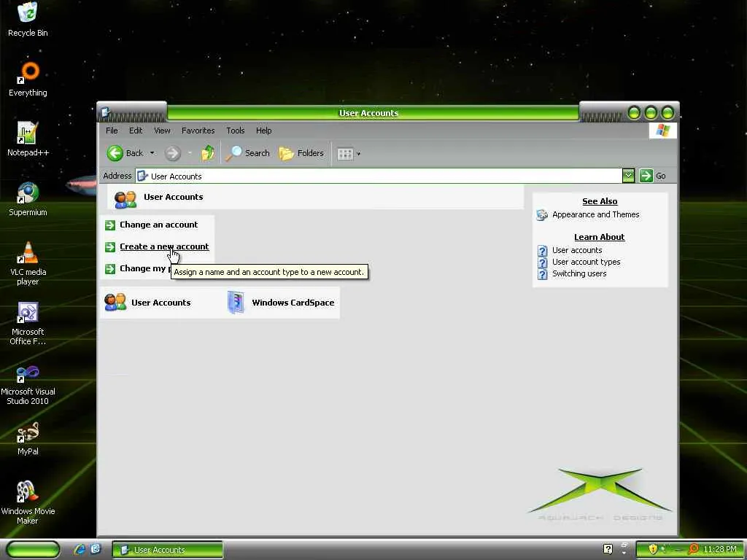Open the Recycle Bin desktop icon
Screen dimensions: 747x560
[28, 19]
